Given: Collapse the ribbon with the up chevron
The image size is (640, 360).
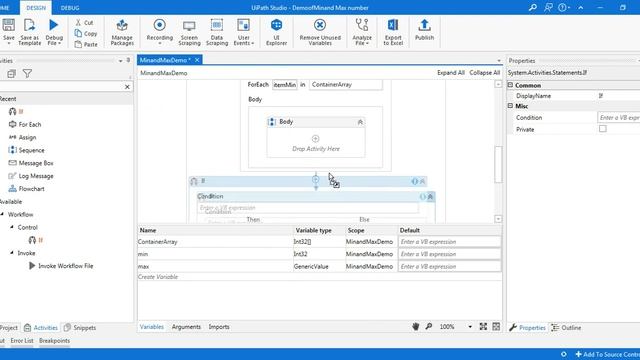Looking at the screenshot, I should coord(580,8).
